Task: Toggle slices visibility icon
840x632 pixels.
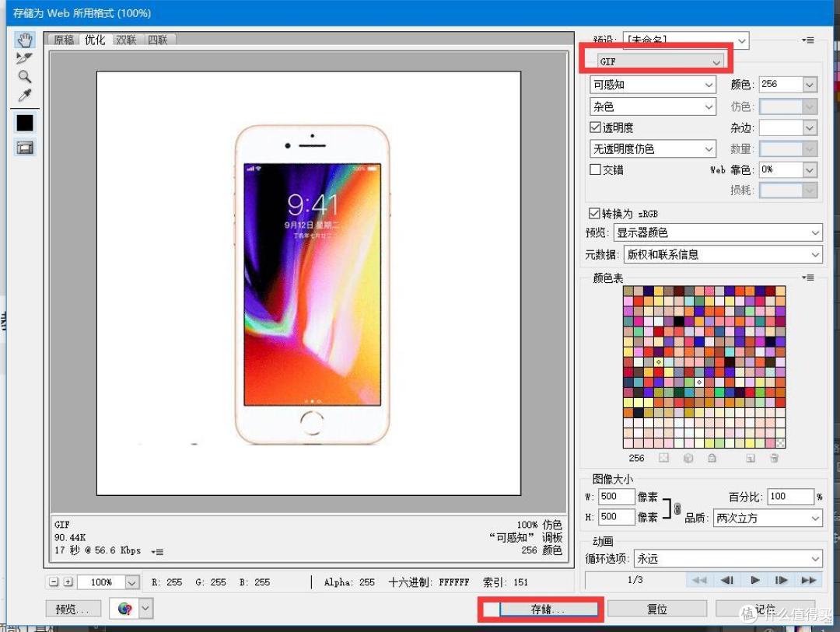Action: click(25, 148)
